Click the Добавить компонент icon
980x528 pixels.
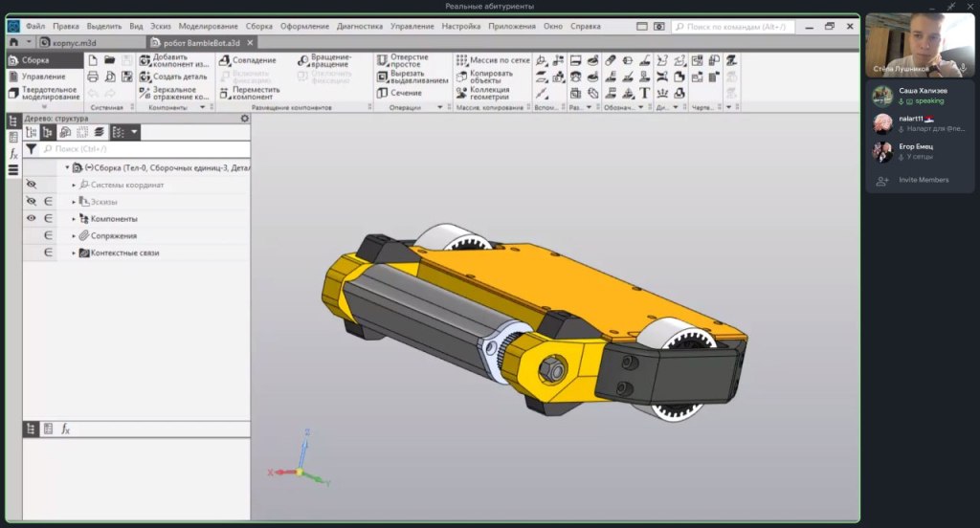tap(145, 60)
